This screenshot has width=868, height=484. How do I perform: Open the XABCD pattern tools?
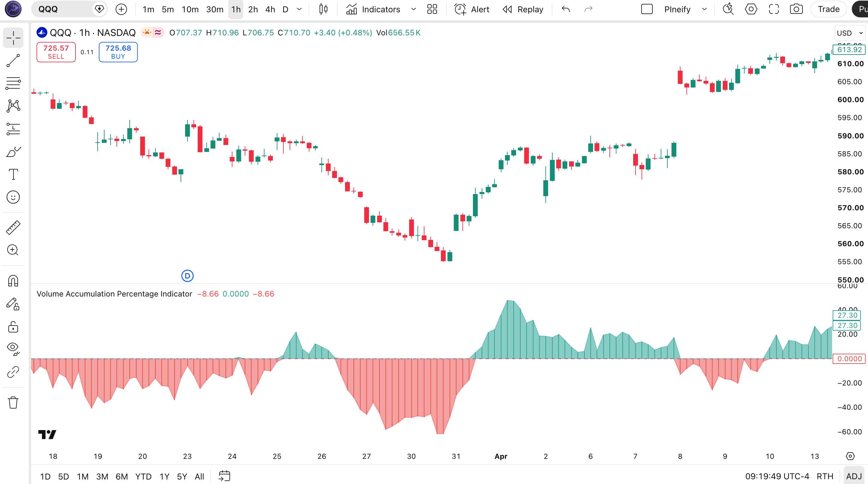[13, 106]
